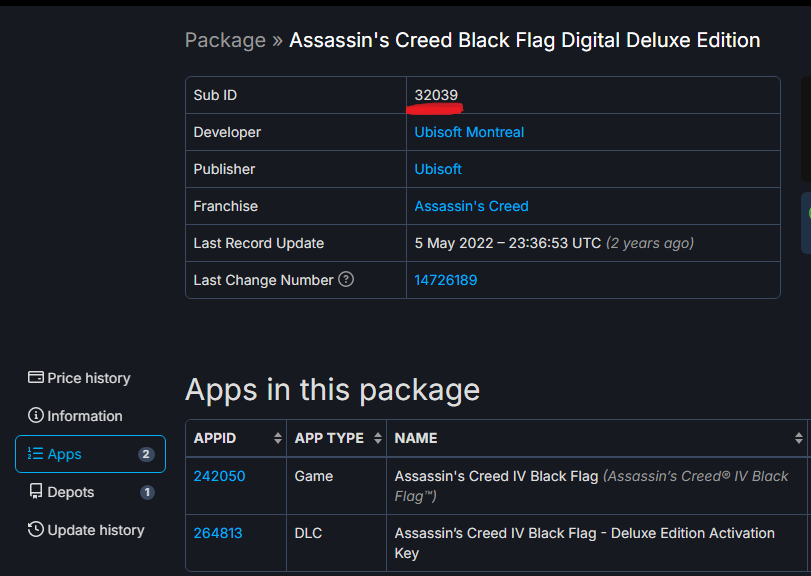The width and height of the screenshot is (811, 576).
Task: Click the Depots count badge showing 1
Action: pos(147,492)
